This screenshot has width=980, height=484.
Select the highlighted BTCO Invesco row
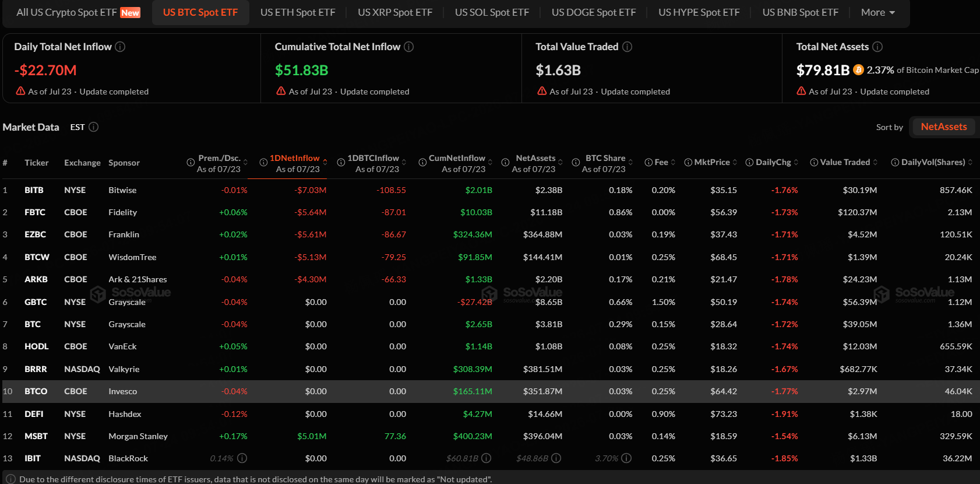[490, 391]
